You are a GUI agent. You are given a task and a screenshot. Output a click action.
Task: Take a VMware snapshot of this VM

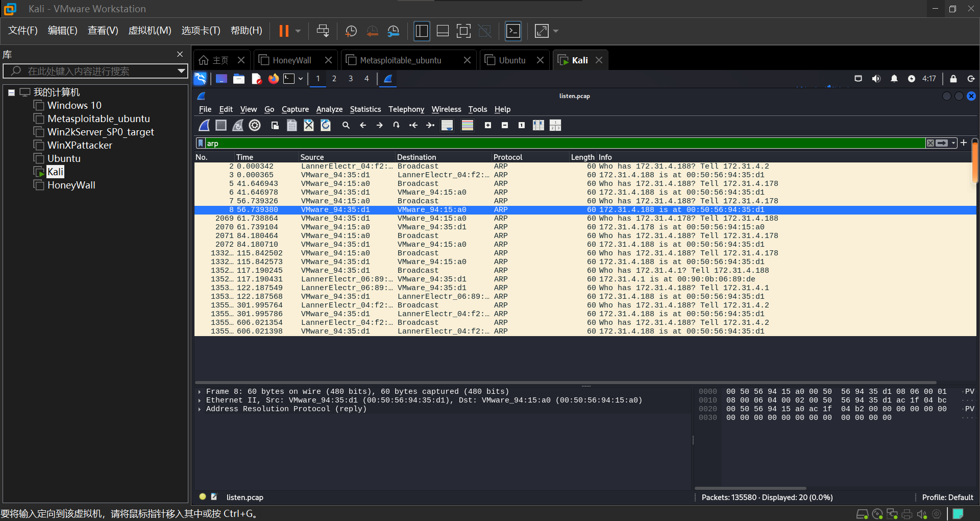(x=351, y=31)
